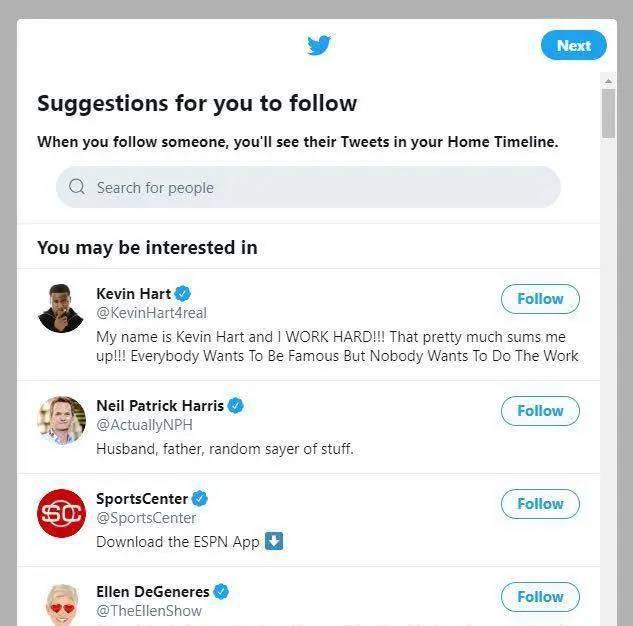Follow Neil Patrick Harris
Image resolution: width=633 pixels, height=626 pixels.
click(x=540, y=411)
